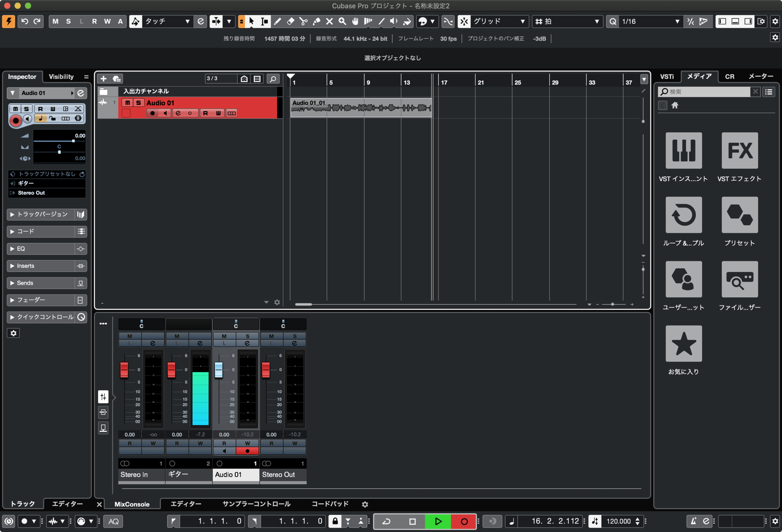Select the Eraser tool in toolbar
Viewport: 782px width, 532px height.
point(291,21)
